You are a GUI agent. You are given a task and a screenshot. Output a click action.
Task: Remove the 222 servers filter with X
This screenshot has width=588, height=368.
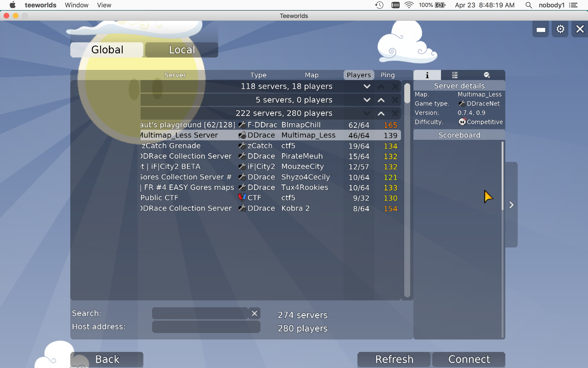395,113
